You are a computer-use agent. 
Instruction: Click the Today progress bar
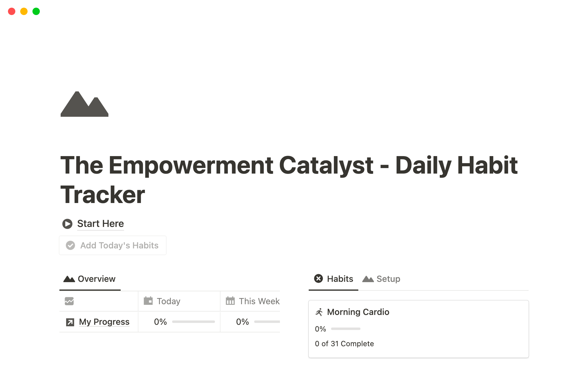click(x=194, y=322)
